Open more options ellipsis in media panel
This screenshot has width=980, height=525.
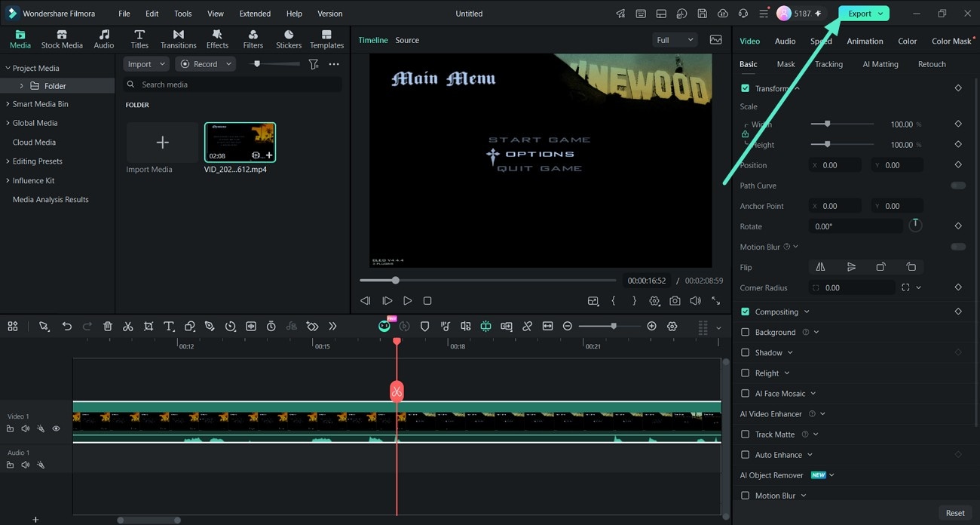334,64
